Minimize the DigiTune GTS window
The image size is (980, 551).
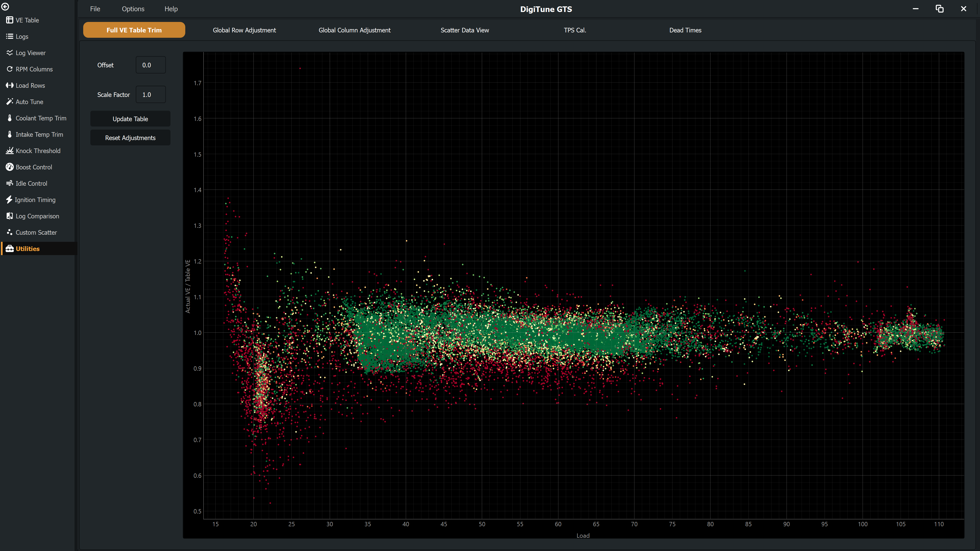916,9
